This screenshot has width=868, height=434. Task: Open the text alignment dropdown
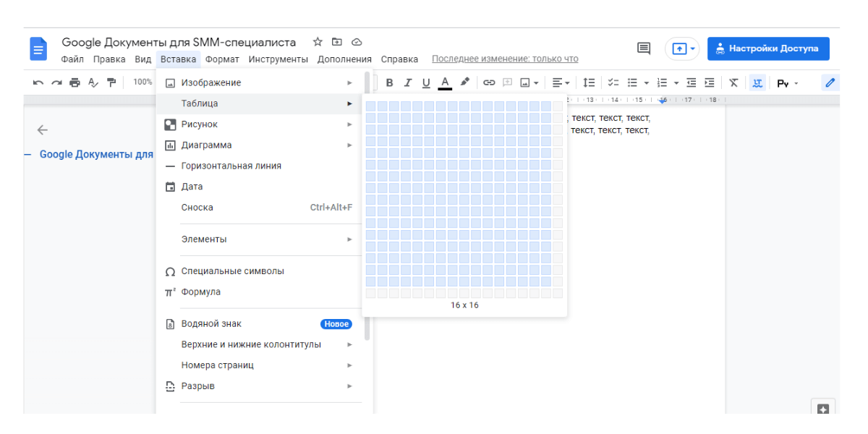pyautogui.click(x=561, y=82)
